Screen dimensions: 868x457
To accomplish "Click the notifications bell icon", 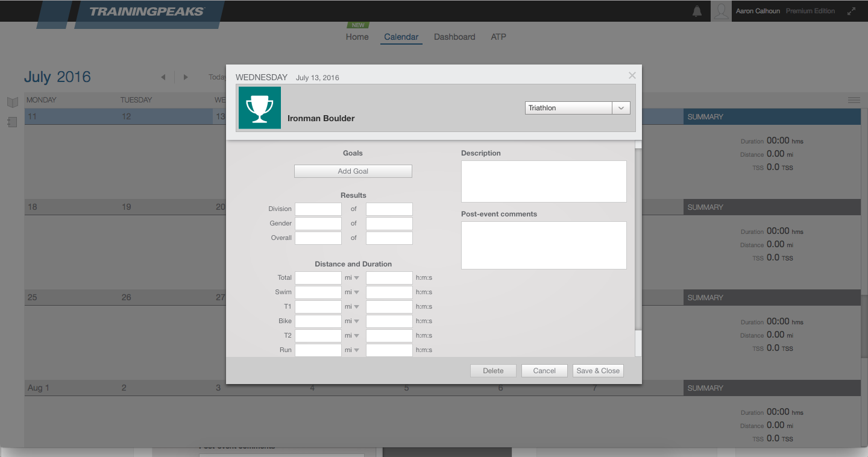I will click(697, 11).
